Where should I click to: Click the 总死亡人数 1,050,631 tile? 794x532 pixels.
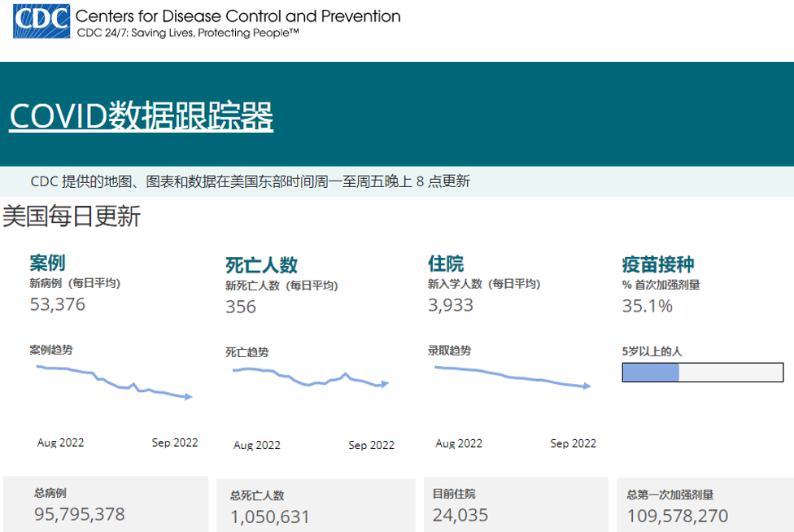(316, 506)
